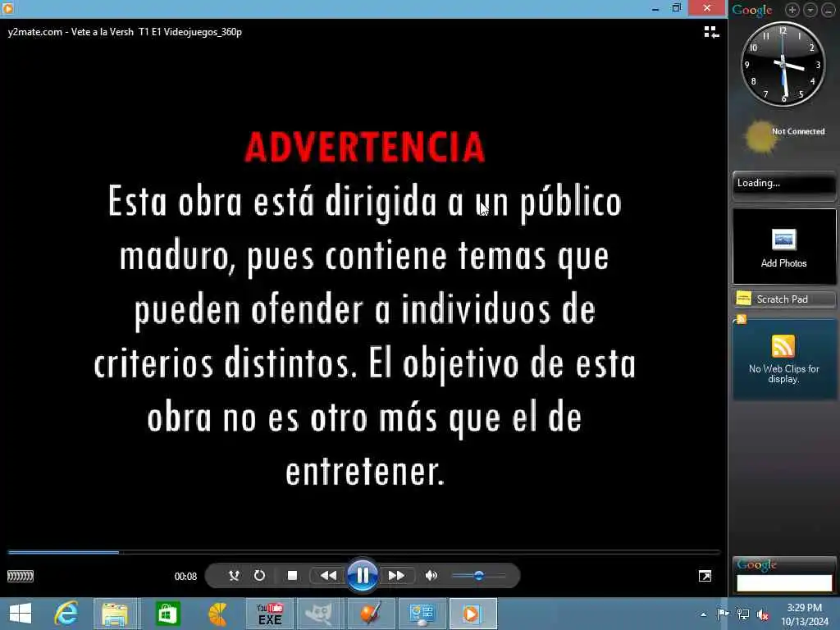Click the graphic equalizer icon at bottom-left

(21, 577)
